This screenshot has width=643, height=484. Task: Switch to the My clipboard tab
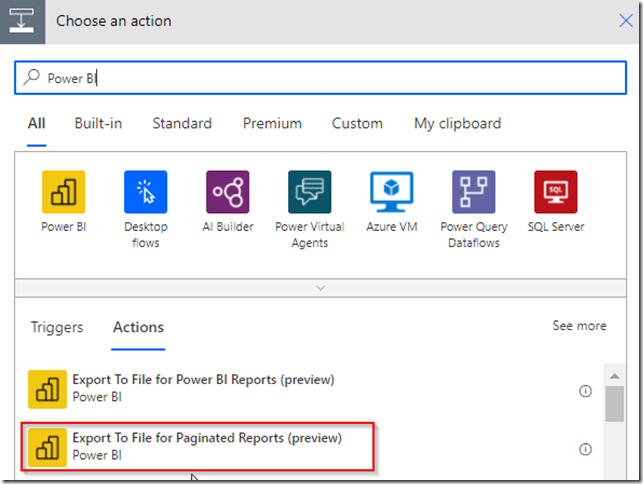(x=457, y=123)
